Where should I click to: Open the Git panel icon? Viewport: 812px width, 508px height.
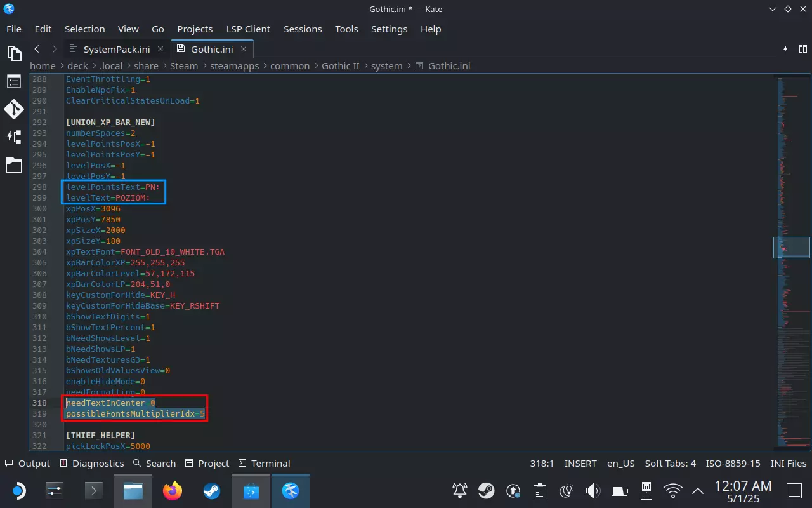pyautogui.click(x=14, y=109)
